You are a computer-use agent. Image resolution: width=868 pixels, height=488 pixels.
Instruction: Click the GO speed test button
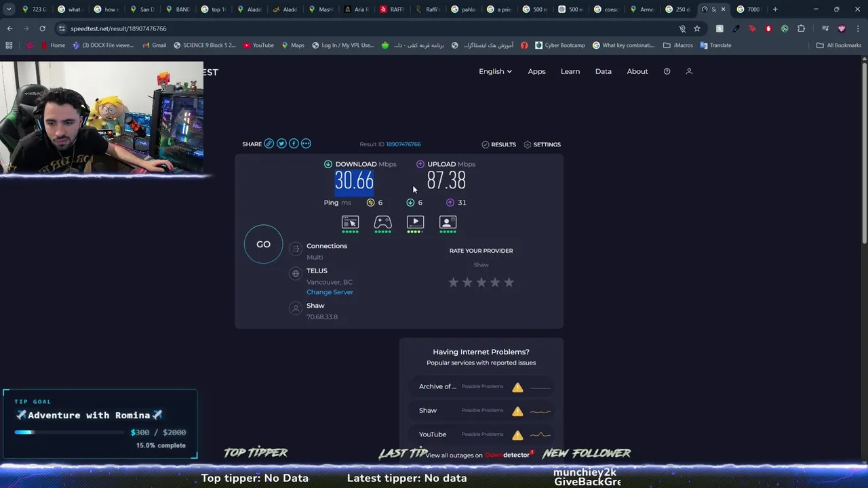[x=263, y=244]
